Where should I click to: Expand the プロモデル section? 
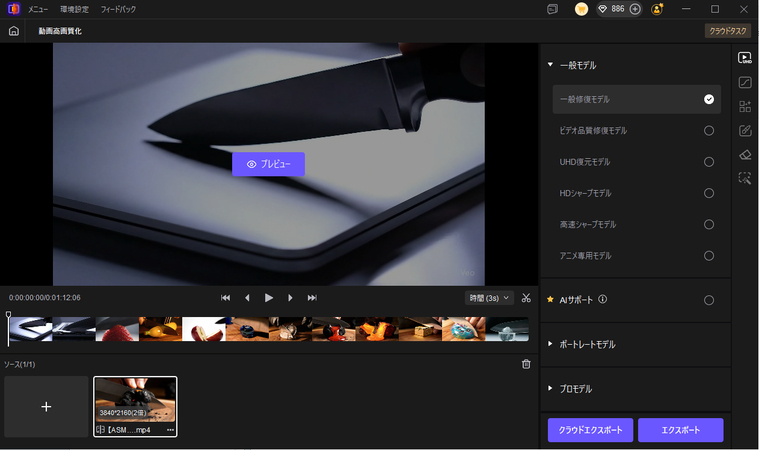550,389
